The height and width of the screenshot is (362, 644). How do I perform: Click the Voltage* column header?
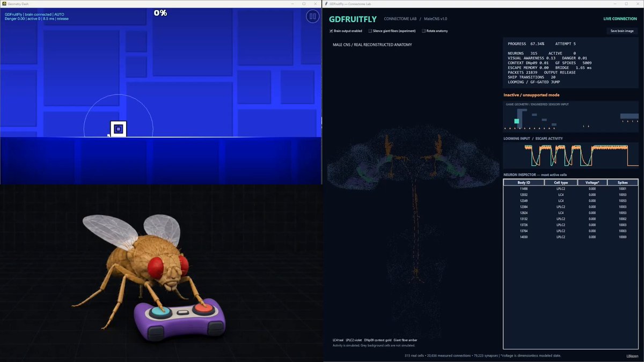[x=592, y=183]
